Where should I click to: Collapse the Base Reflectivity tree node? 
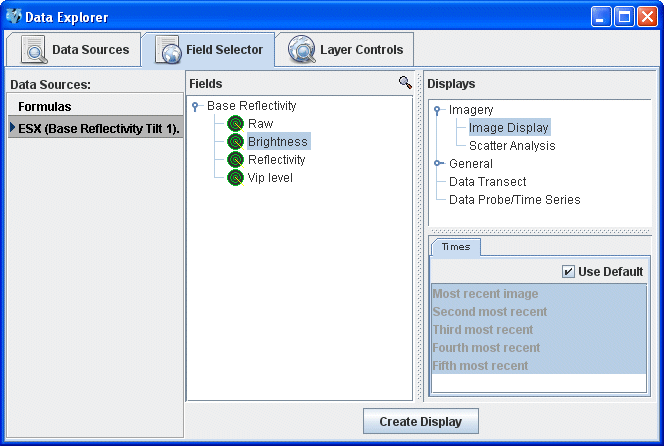[x=195, y=106]
